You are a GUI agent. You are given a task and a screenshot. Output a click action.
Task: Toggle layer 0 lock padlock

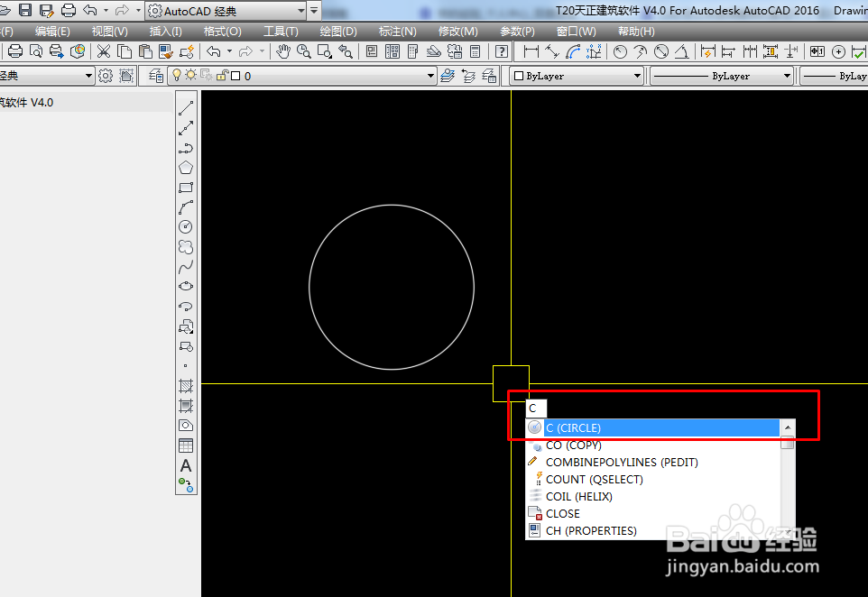222,75
